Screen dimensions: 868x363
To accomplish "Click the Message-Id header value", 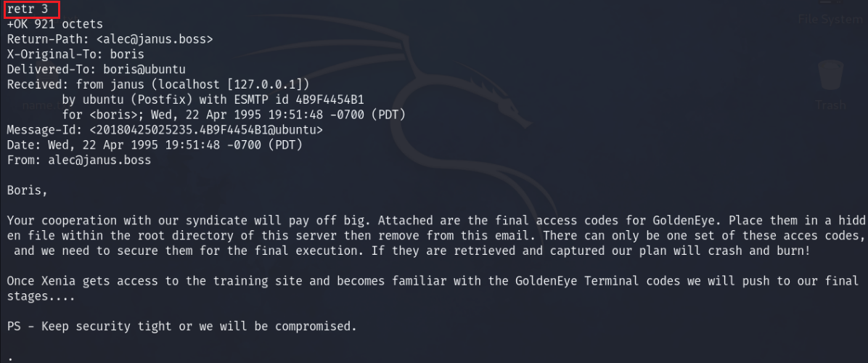I will click(x=206, y=130).
